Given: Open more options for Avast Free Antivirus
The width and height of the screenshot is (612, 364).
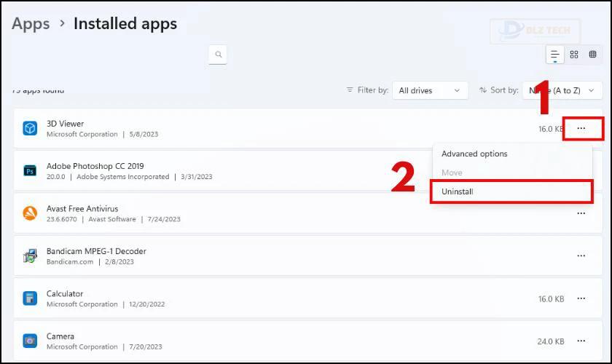Looking at the screenshot, I should 581,213.
